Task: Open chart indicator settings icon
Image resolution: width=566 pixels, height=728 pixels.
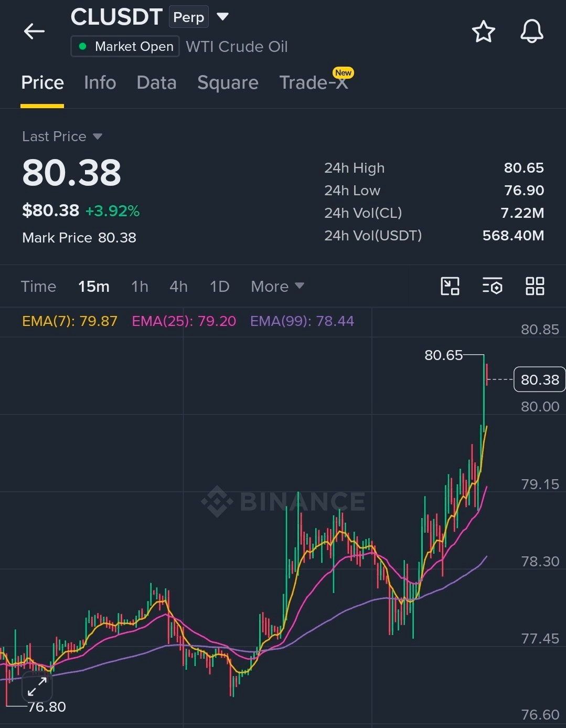Action: pos(492,286)
